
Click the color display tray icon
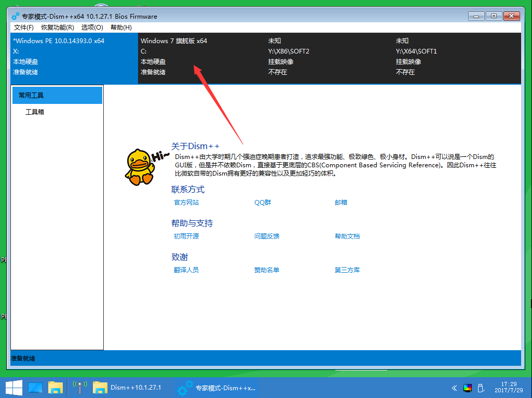468,388
